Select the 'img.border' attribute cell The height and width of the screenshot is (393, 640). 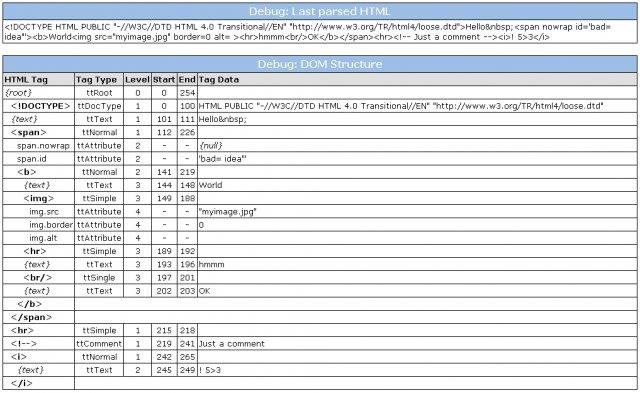(x=38, y=225)
